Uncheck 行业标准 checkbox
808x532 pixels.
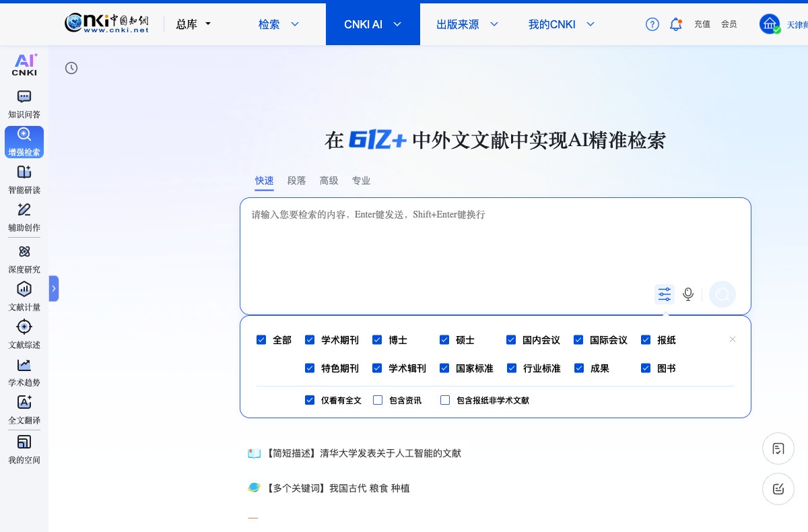tap(512, 368)
